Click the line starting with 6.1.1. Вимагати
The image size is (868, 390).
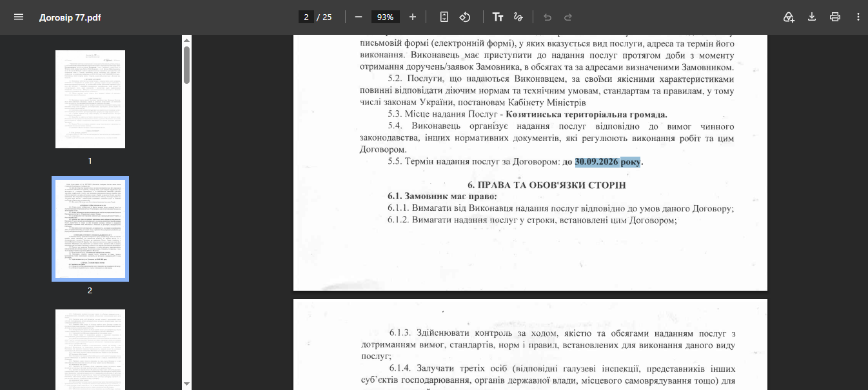561,208
